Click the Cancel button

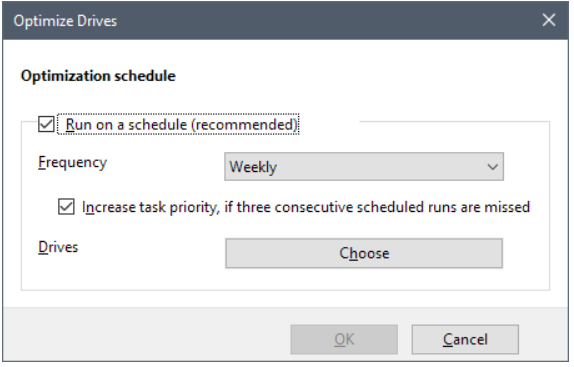click(465, 339)
